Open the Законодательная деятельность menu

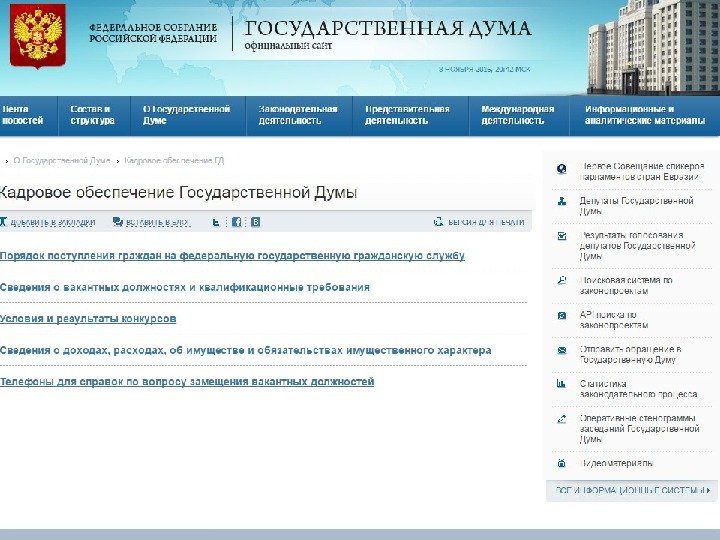298,115
